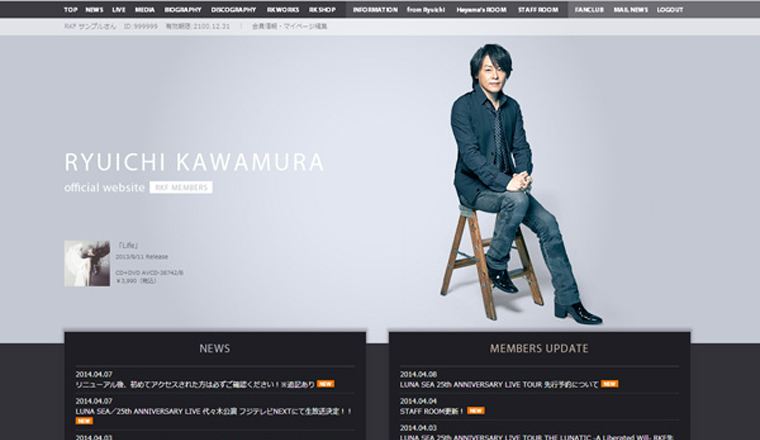Open the LUNA SEA Fuji TV NEXT broadcast news
The height and width of the screenshot is (440, 760).
(214, 411)
